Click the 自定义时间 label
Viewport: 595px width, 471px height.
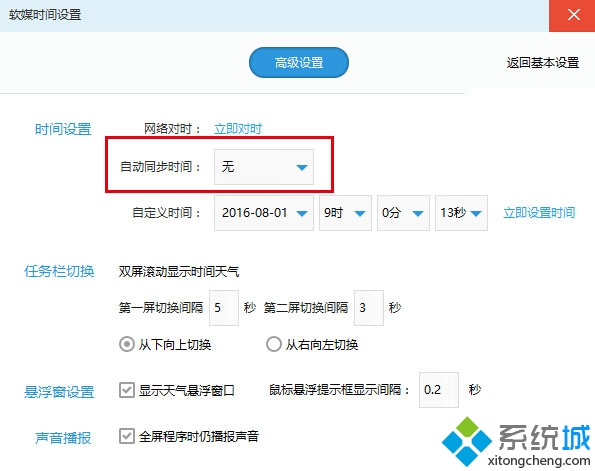[x=166, y=213]
